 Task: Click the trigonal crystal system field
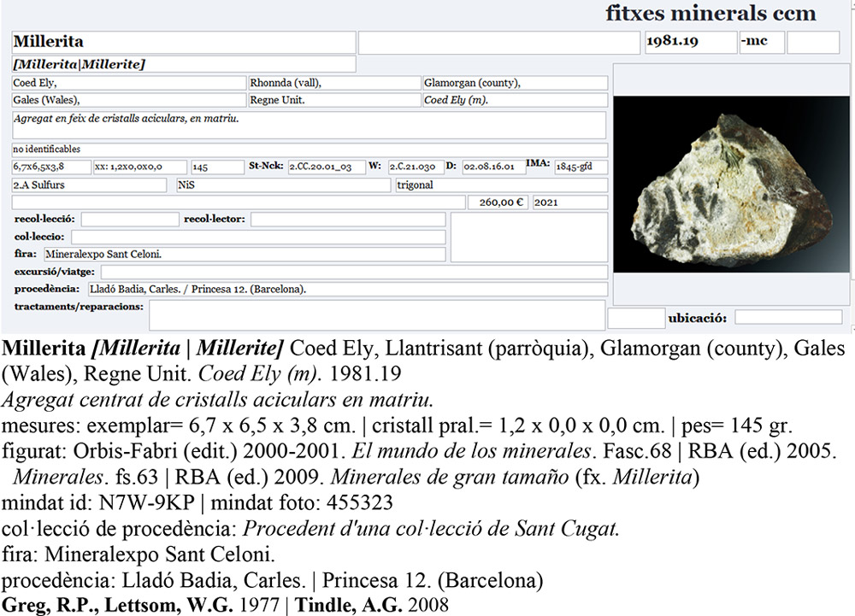coord(502,185)
